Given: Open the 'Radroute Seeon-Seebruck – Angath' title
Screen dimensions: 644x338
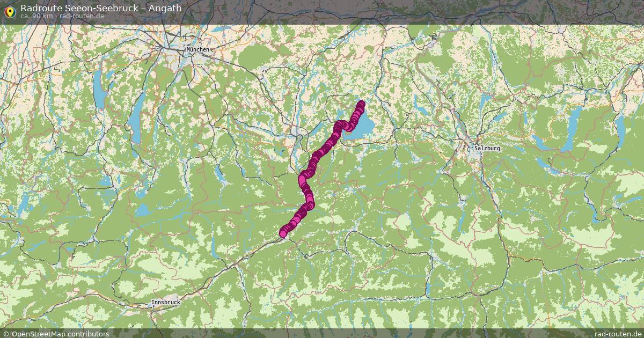Looking at the screenshot, I should pyautogui.click(x=101, y=8).
